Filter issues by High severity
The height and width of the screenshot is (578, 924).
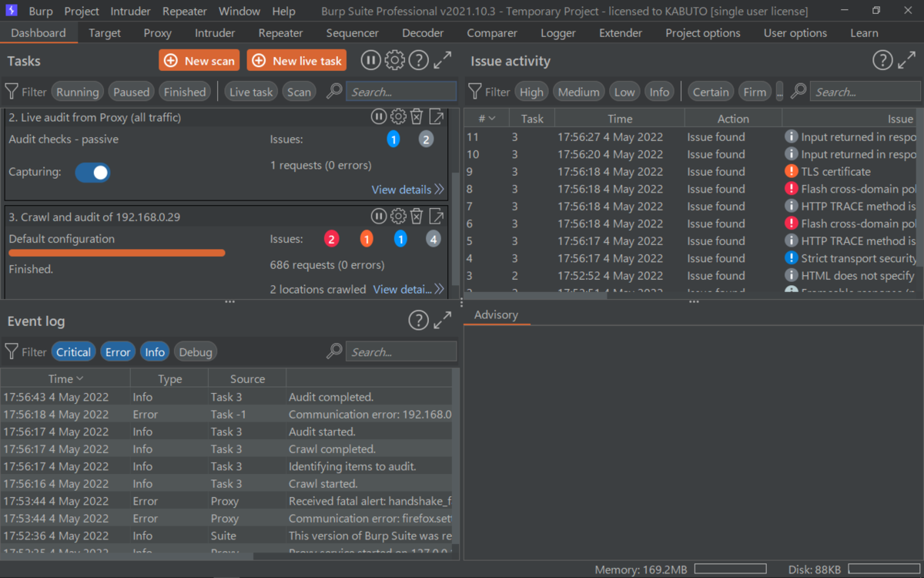pos(531,92)
